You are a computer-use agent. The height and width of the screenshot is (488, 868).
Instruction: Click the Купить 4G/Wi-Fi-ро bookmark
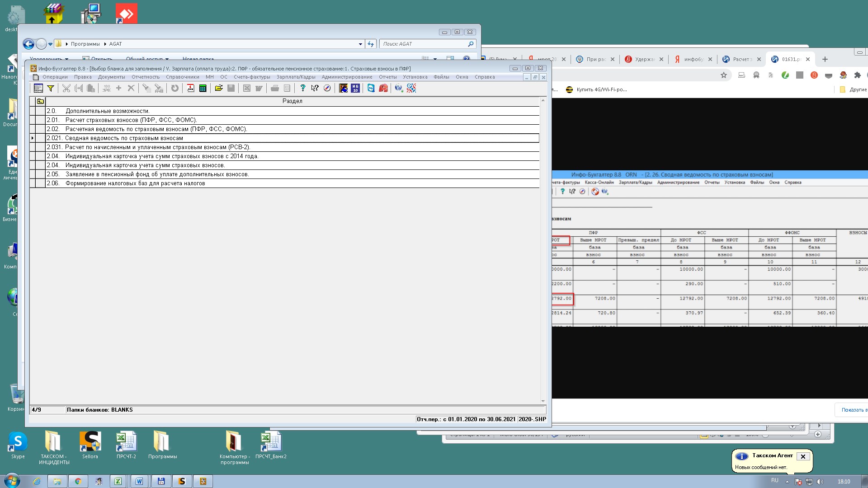point(596,89)
